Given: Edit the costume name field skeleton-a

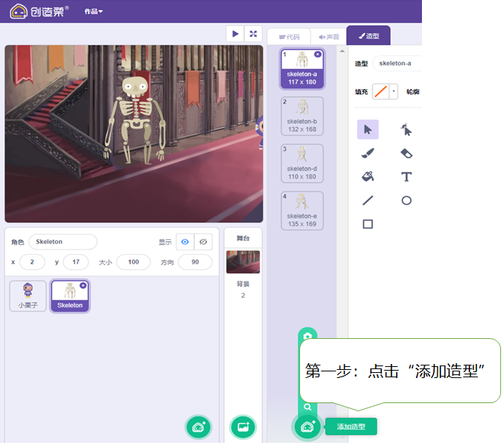Looking at the screenshot, I should point(397,63).
